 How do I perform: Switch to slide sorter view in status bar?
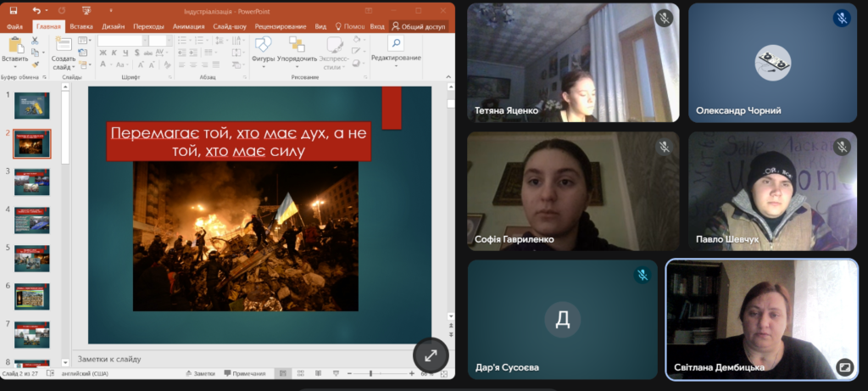point(301,373)
